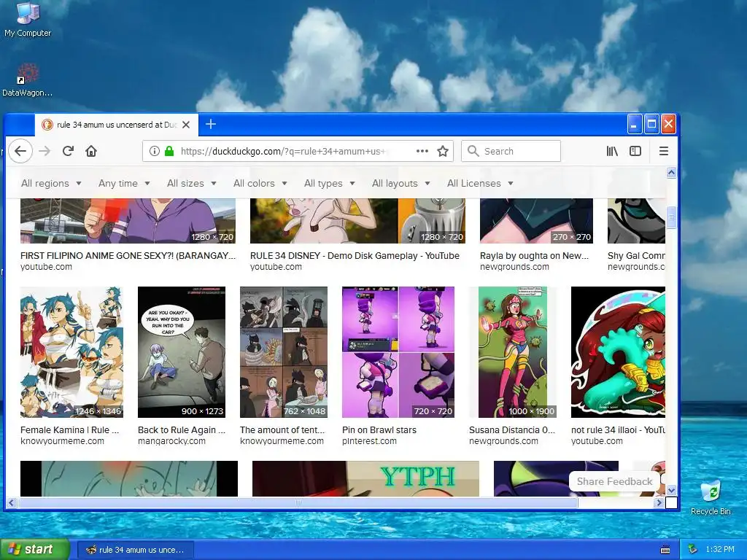Viewport: 747px width, 560px height.
Task: Click the 720 × 720 Brawl stars thumbnail
Action: (x=398, y=352)
